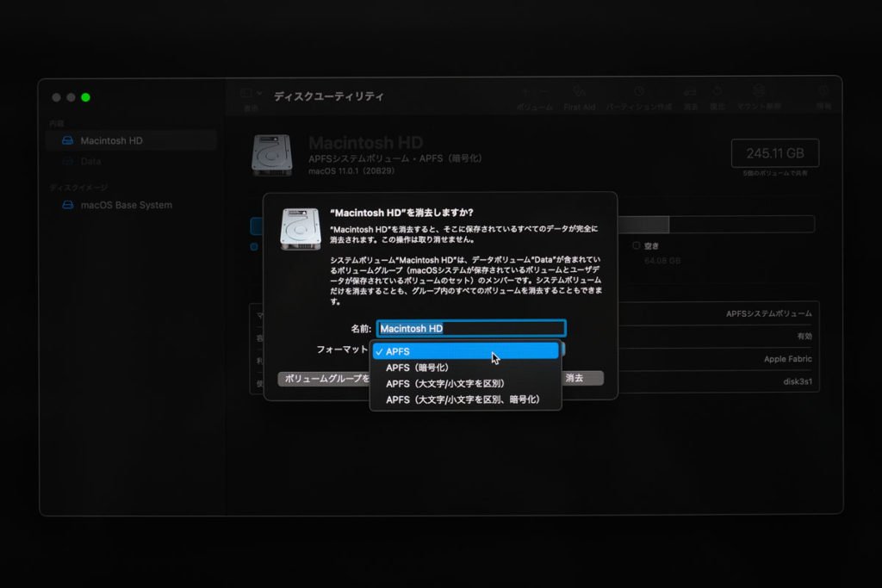Choose APFS(暗号化) format option
882x588 pixels.
click(x=466, y=368)
